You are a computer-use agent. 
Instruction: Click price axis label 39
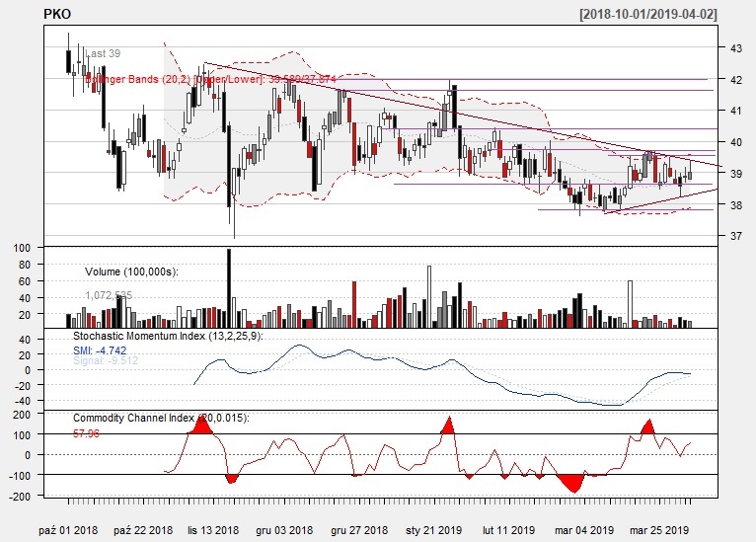(x=735, y=173)
